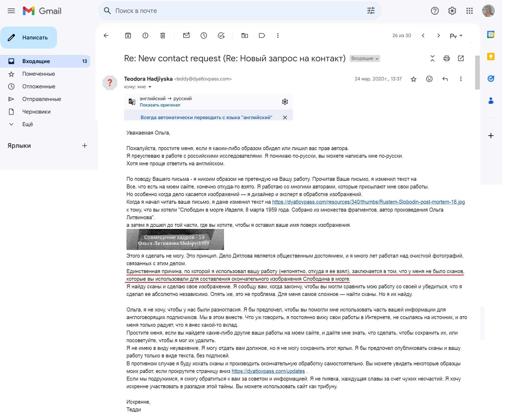Expand recipient details next to 'кому: мне'

150,87
